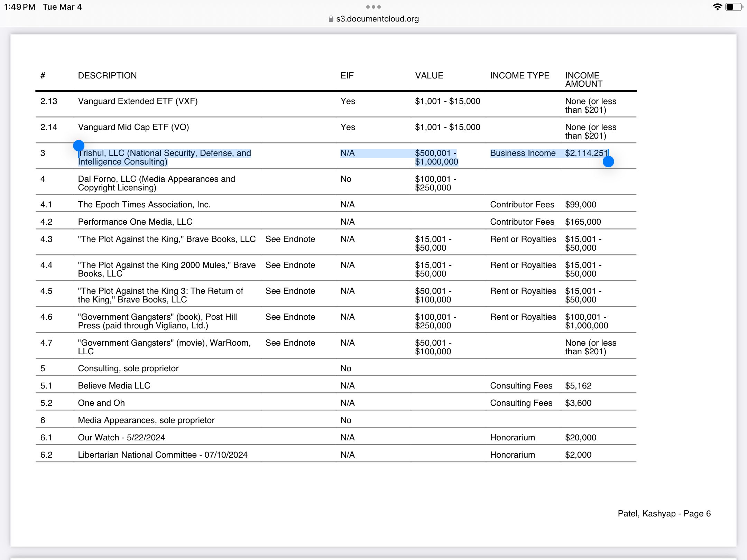Image resolution: width=747 pixels, height=560 pixels.
Task: Tap 'Dal Forno, LLC' description
Action: pyautogui.click(x=157, y=183)
